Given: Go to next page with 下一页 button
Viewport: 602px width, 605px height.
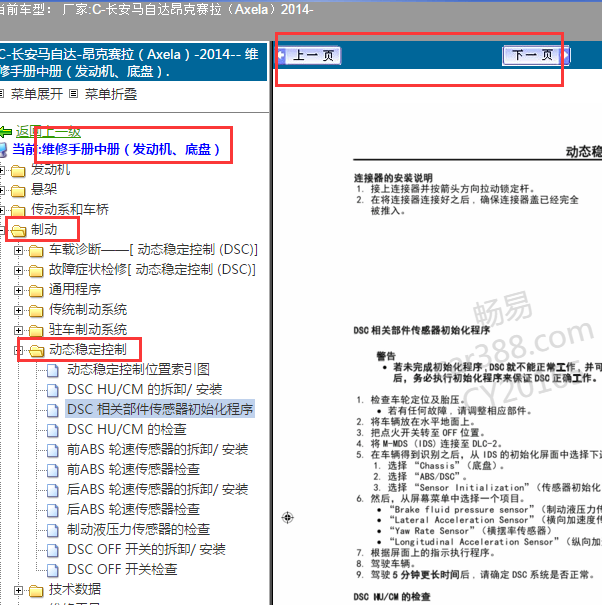Looking at the screenshot, I should (x=536, y=56).
